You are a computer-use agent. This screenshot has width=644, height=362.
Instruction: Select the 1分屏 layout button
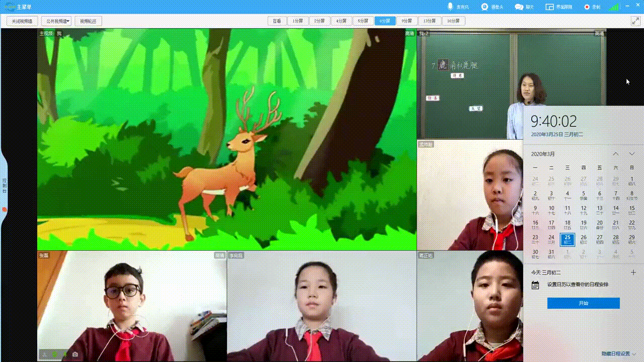click(x=298, y=21)
